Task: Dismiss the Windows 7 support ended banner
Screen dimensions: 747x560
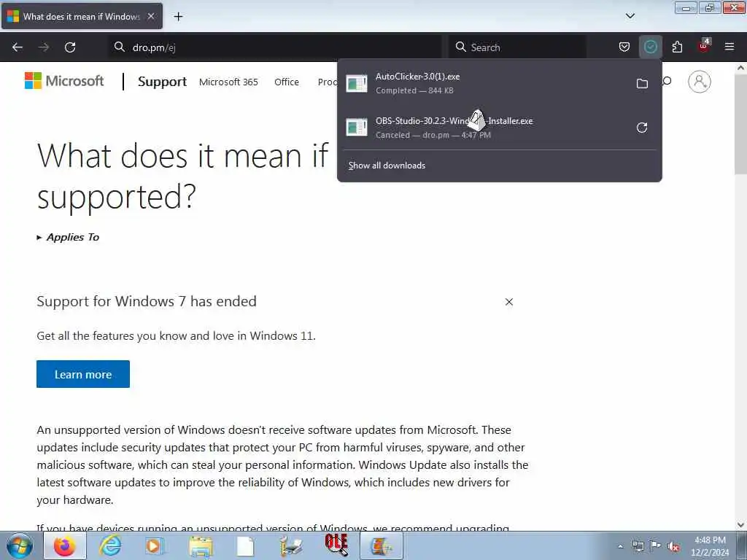Action: click(508, 302)
